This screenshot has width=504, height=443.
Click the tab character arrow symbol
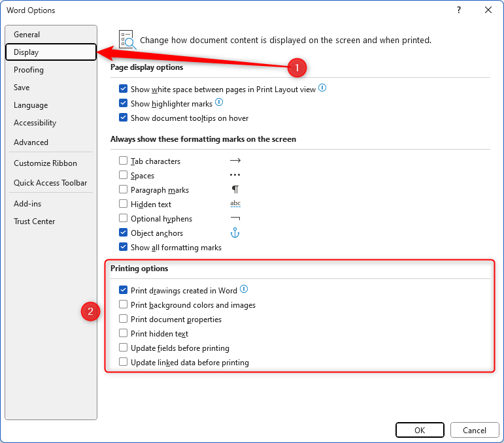[x=235, y=161]
